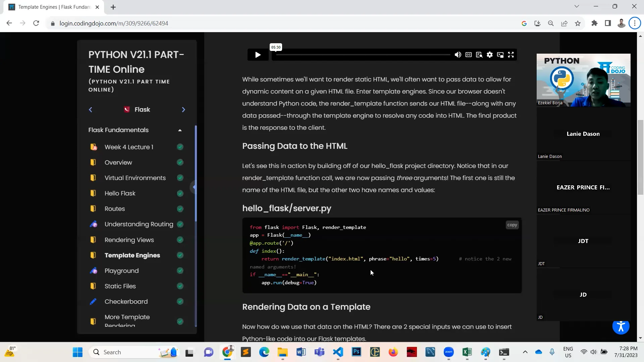The width and height of the screenshot is (644, 362).
Task: Open the accessibility widget
Action: [621, 327]
